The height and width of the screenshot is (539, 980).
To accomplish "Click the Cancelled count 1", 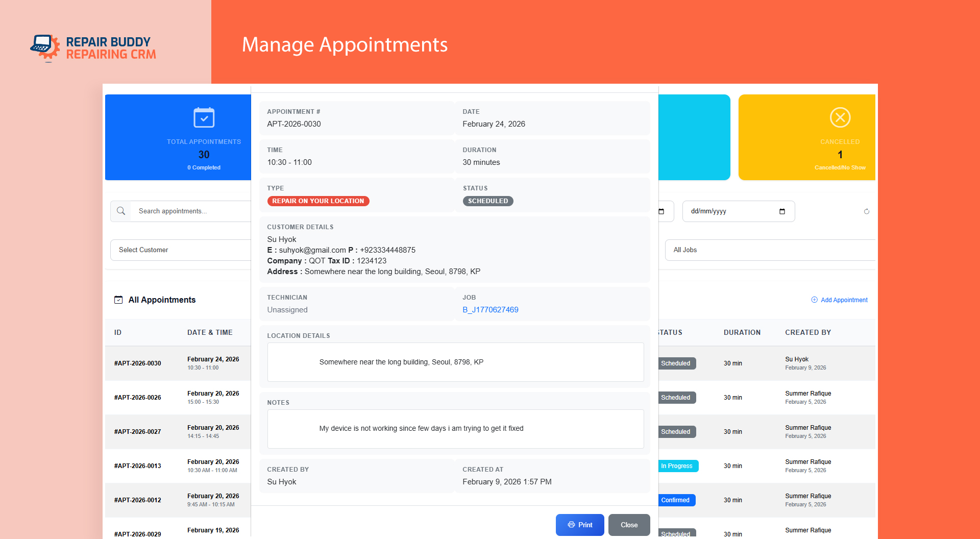I will pyautogui.click(x=840, y=155).
